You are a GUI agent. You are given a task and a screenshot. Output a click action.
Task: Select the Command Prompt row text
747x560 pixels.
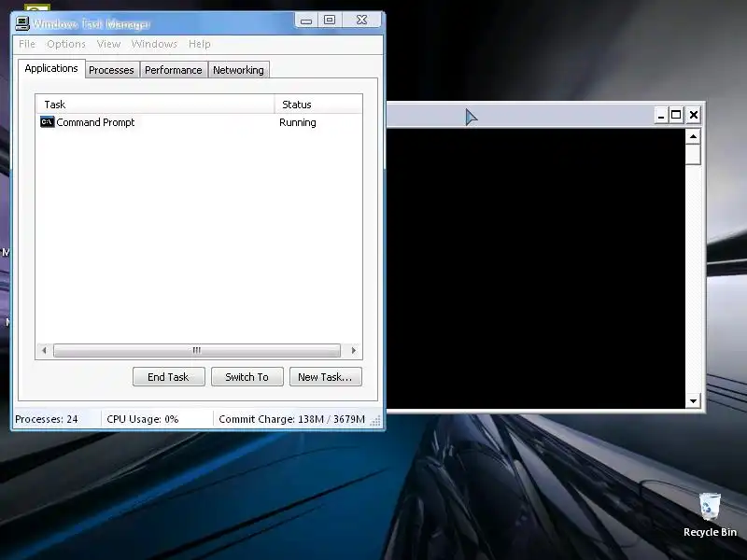95,122
